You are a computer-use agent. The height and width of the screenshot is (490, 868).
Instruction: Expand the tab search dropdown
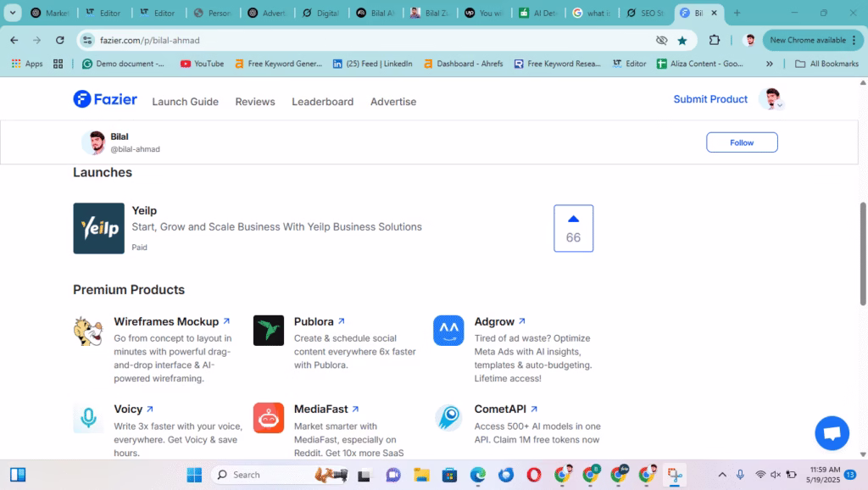[x=12, y=13]
